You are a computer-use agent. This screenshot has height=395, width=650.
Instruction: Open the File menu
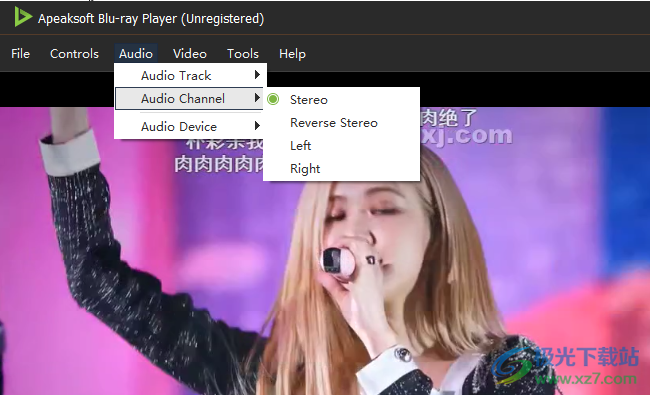click(x=20, y=54)
